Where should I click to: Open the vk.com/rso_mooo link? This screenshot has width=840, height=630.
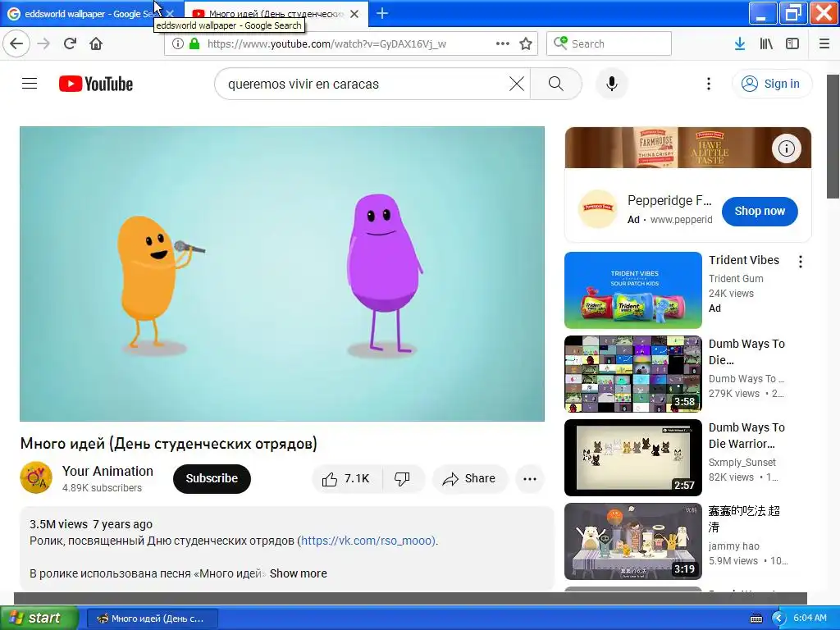click(367, 541)
